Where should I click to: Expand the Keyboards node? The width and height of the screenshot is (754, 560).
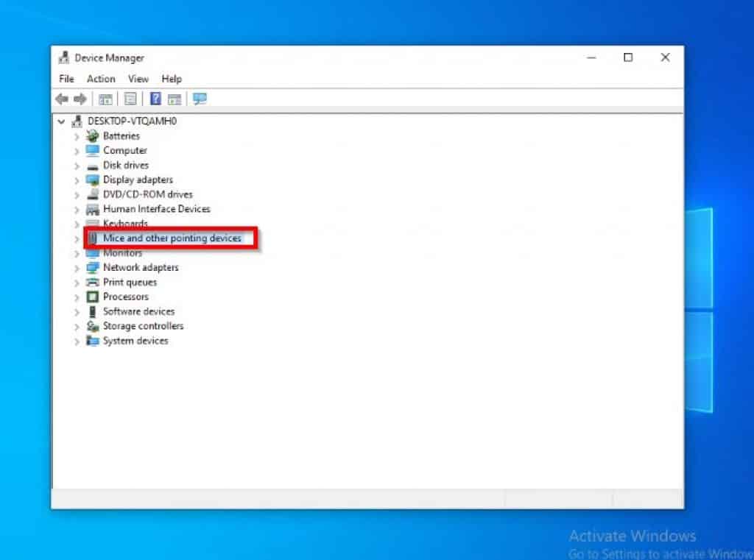click(77, 224)
